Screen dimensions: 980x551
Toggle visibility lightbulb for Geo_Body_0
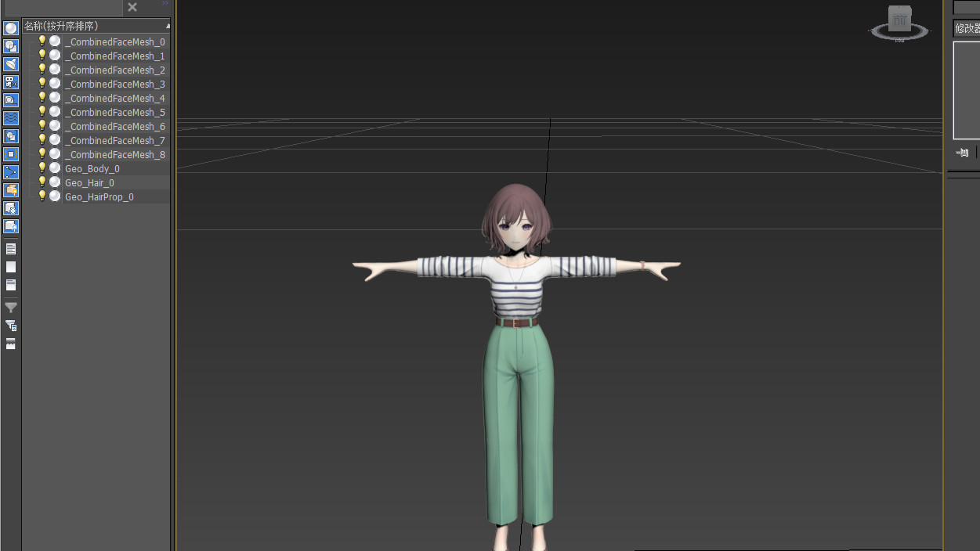(x=42, y=168)
